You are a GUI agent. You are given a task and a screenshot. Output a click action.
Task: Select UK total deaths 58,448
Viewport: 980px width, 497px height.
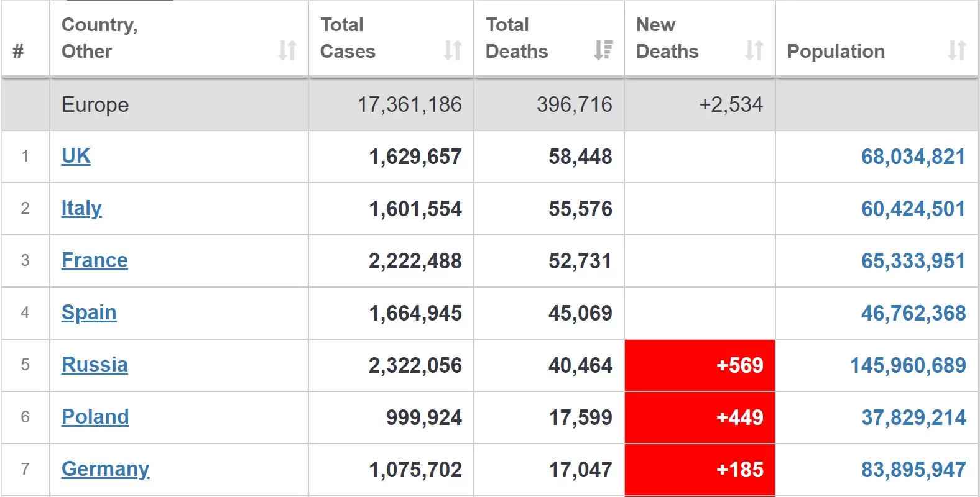tap(580, 157)
